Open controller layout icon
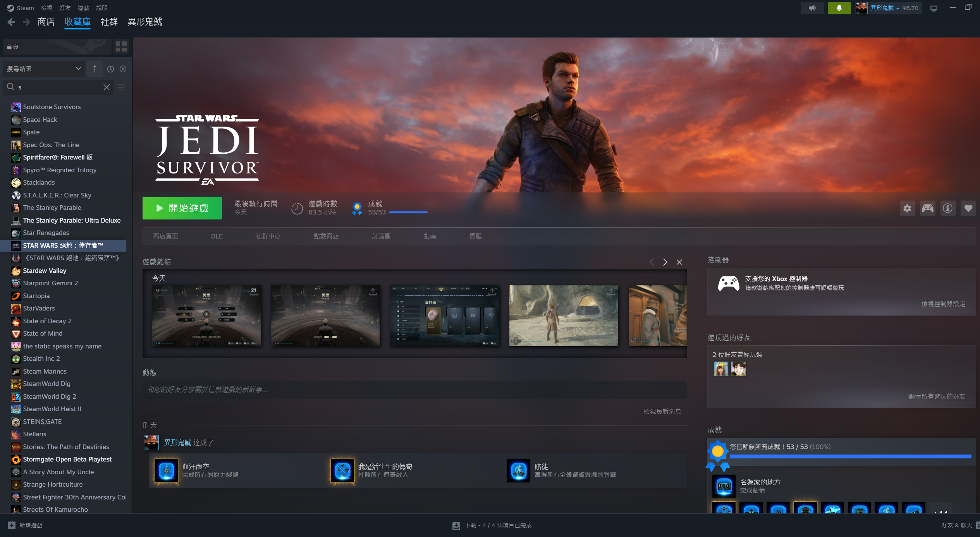 pos(927,208)
